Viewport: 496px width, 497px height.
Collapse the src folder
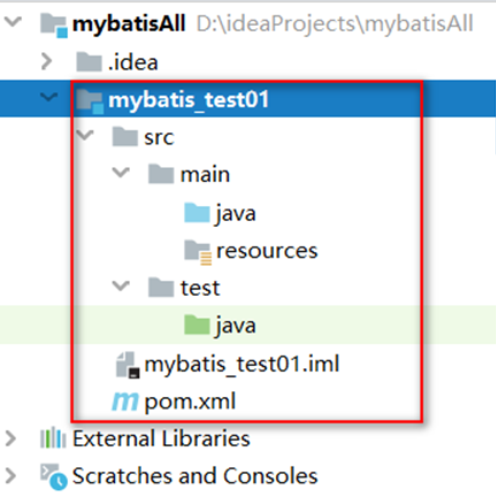tap(85, 135)
